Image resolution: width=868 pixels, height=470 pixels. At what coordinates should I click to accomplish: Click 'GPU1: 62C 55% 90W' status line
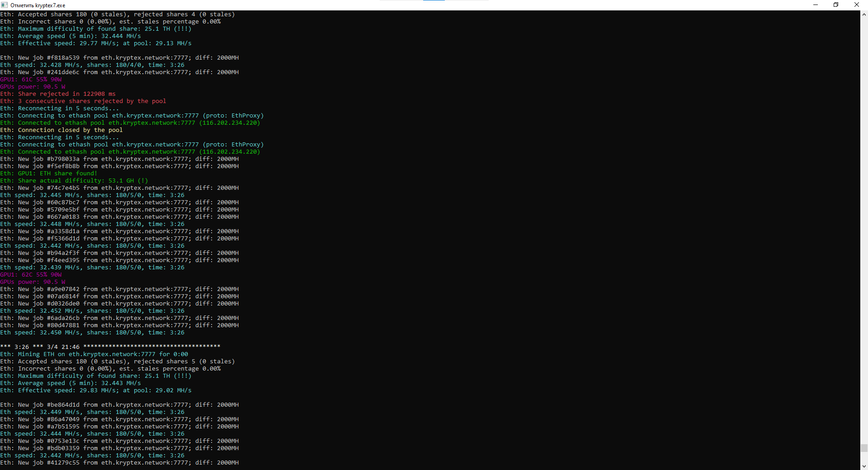pyautogui.click(x=31, y=275)
